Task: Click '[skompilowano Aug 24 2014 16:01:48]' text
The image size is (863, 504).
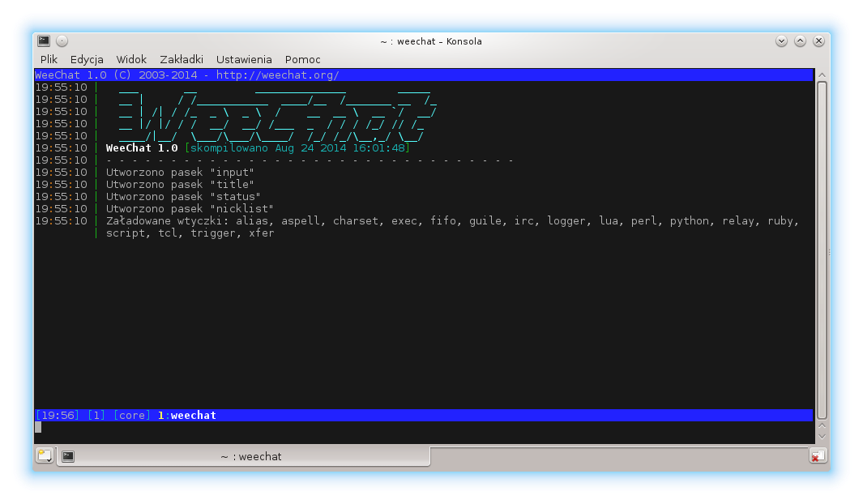Action: coord(297,148)
